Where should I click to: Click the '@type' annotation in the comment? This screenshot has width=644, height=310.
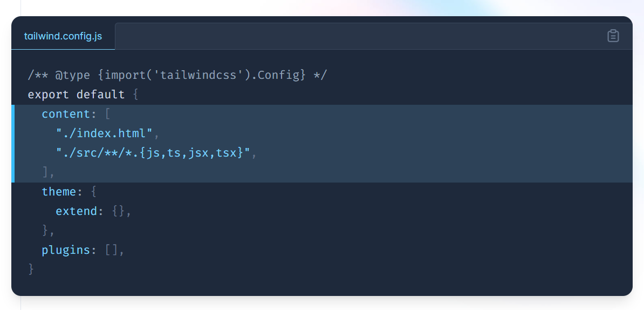tap(72, 75)
